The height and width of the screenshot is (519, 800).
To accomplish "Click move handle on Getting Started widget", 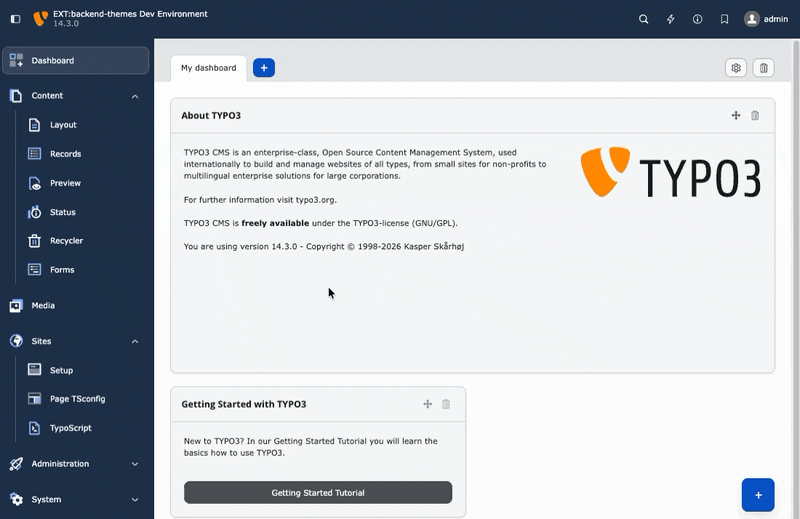I will 428,404.
